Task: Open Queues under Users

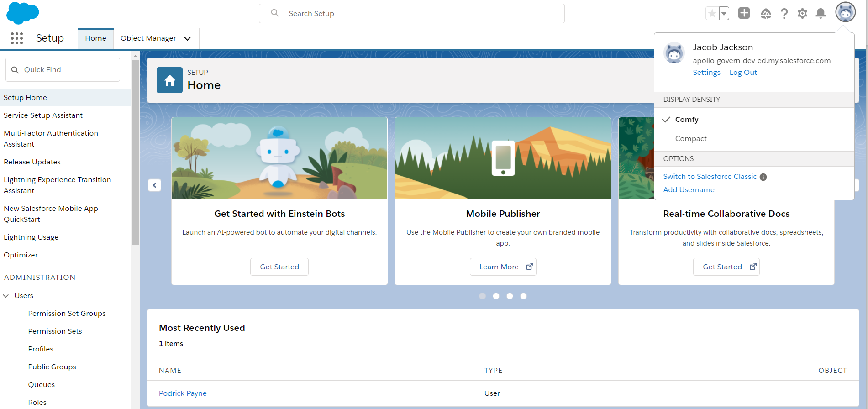Action: click(x=41, y=385)
